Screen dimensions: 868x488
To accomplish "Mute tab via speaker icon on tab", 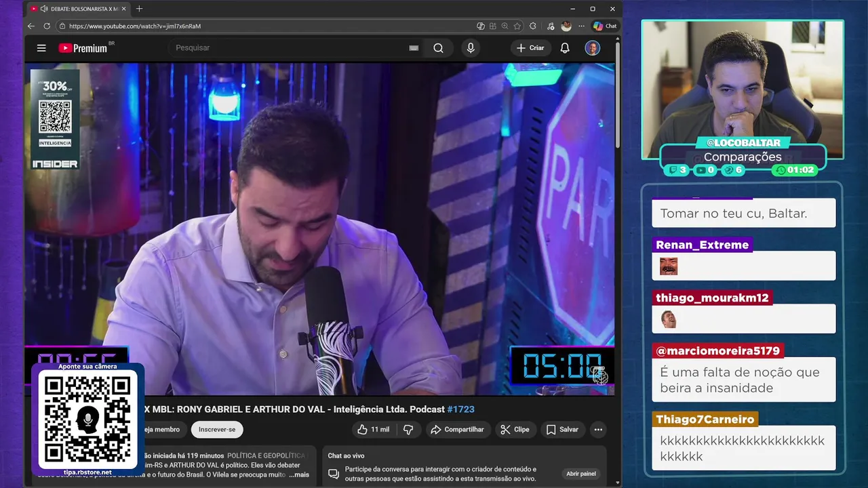I will click(44, 9).
